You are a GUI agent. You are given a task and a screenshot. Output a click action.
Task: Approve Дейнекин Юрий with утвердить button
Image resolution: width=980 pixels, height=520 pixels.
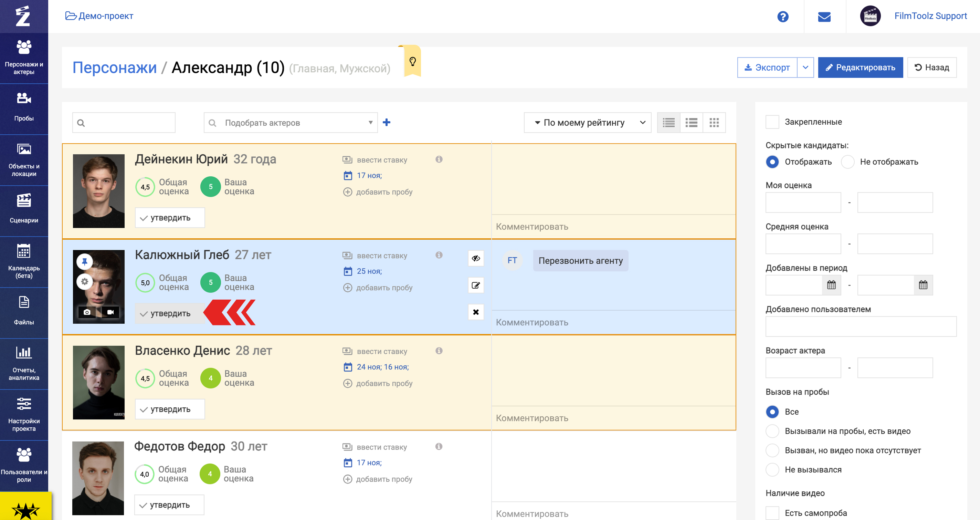coord(170,218)
